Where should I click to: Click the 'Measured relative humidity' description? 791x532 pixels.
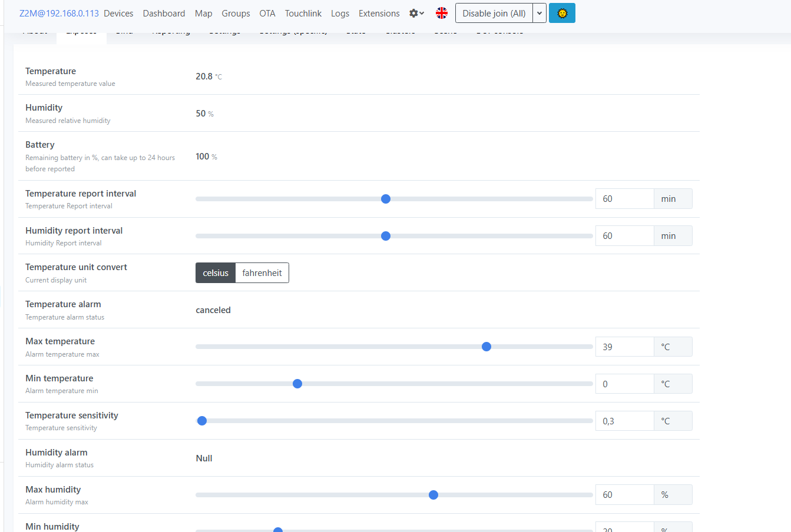tap(68, 121)
